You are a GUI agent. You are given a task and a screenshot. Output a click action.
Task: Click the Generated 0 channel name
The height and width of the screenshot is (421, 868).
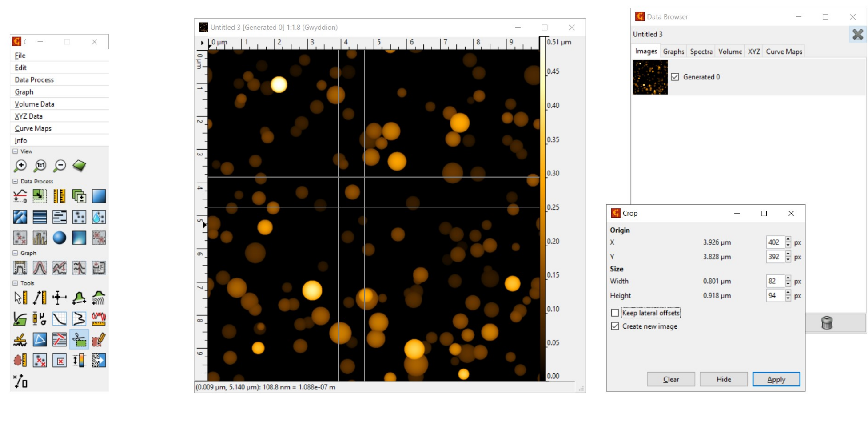pyautogui.click(x=701, y=77)
